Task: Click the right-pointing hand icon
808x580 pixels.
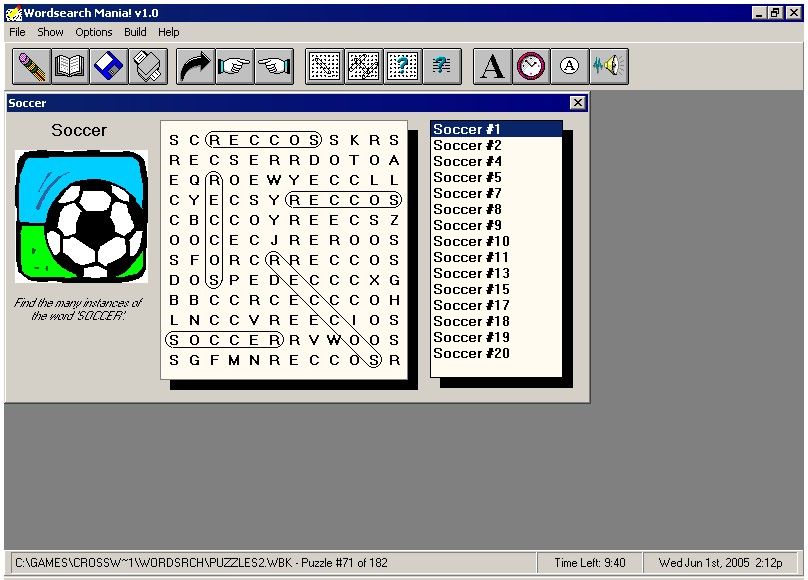Action: pyautogui.click(x=234, y=67)
